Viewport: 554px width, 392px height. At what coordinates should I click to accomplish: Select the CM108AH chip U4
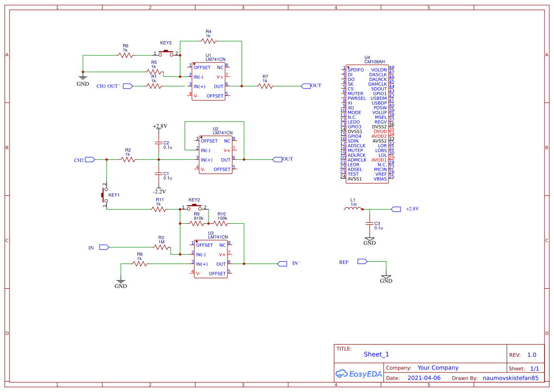(x=366, y=123)
